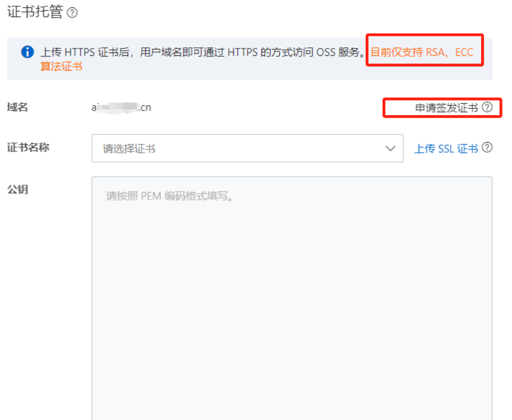Screen dimensions: 512x420
Task: Click the orange 算法证书 text
Action: pos(62,66)
